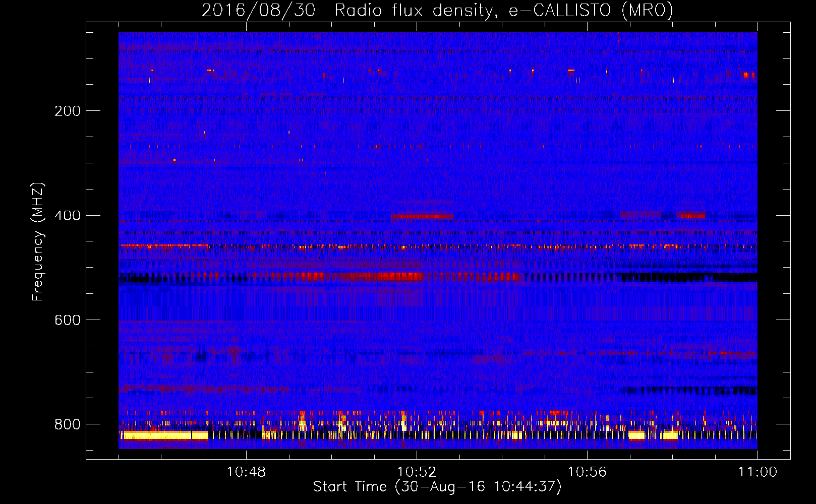
Task: Select the "800" frequency tick label
Action: coord(68,425)
